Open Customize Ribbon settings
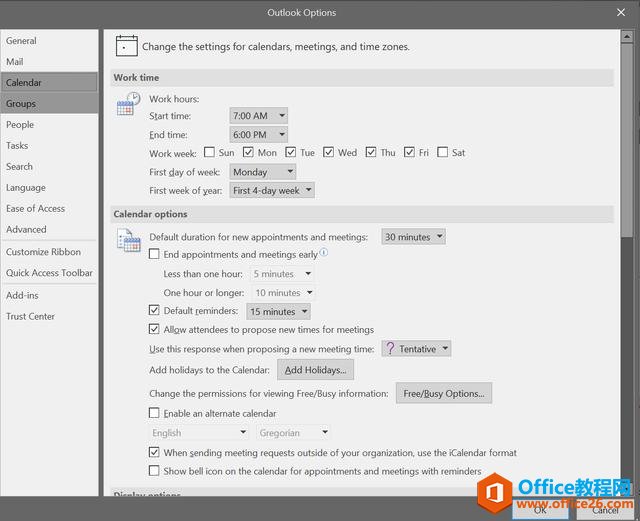This screenshot has width=640, height=521. (x=43, y=252)
